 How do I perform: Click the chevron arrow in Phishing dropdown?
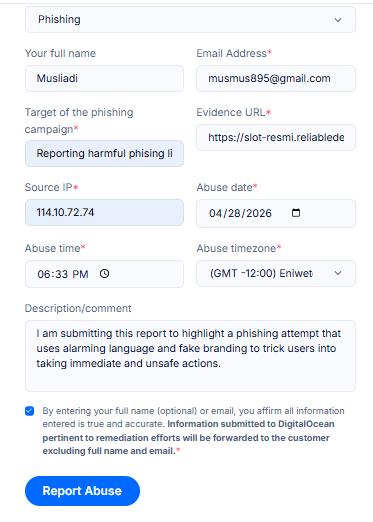338,20
